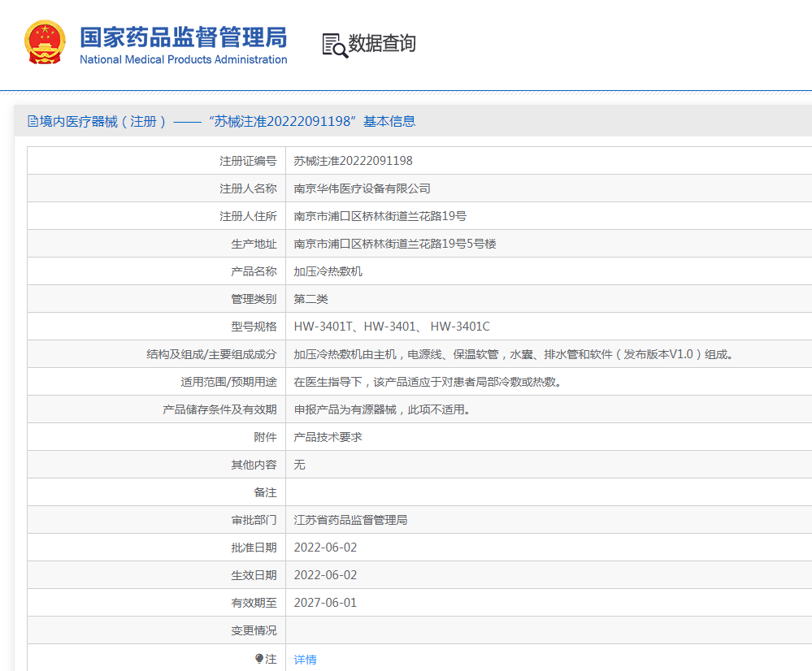Click the expiry date 2027-06-01
This screenshot has width=812, height=671.
click(x=325, y=603)
